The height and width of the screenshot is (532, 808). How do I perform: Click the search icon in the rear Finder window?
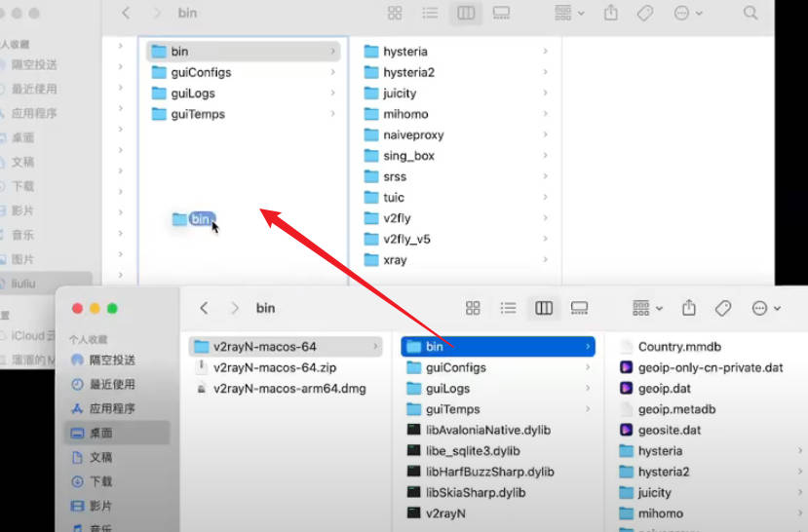tap(750, 13)
